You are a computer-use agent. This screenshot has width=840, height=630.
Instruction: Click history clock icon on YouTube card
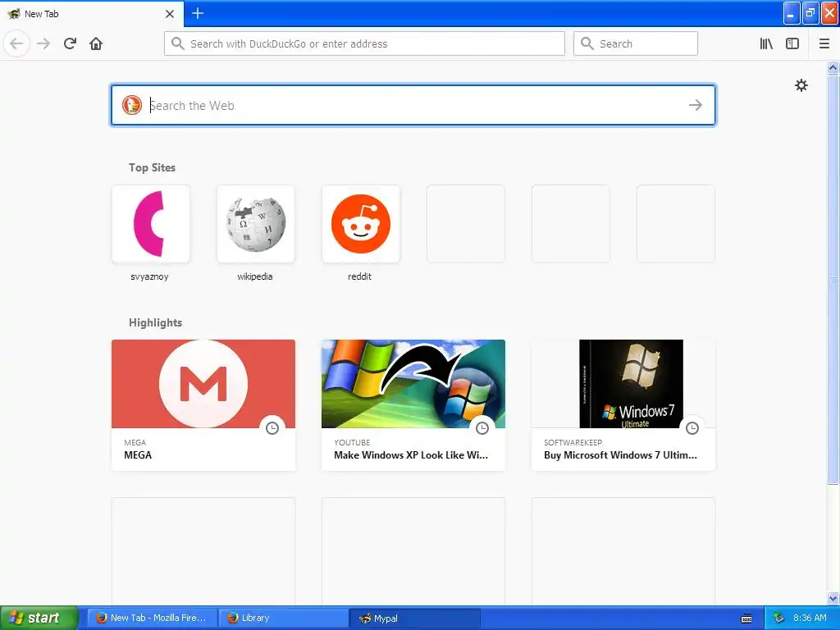pos(482,428)
